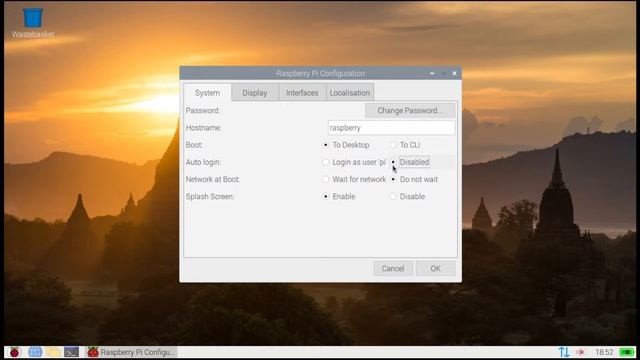Set Auto login to Disabled
Screen dimensions: 640x360
point(410,162)
